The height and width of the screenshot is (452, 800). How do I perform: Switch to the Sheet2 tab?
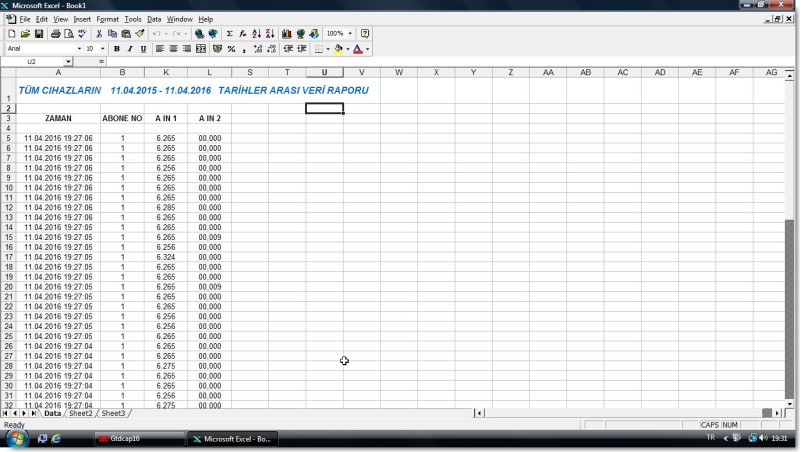coord(81,413)
